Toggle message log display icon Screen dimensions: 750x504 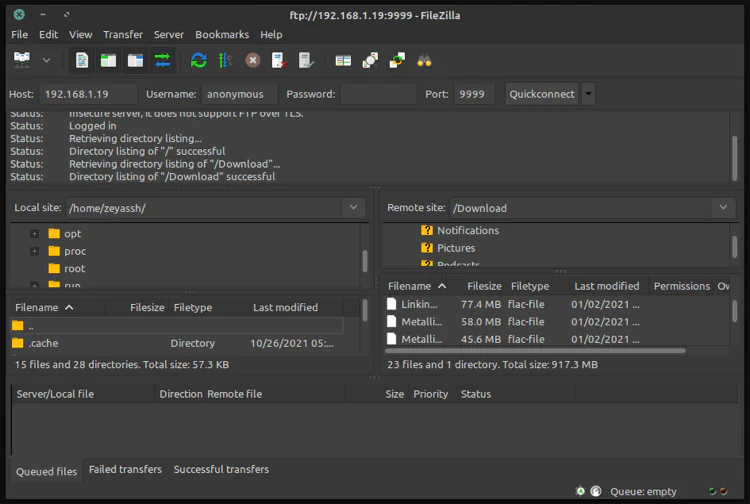pos(82,61)
